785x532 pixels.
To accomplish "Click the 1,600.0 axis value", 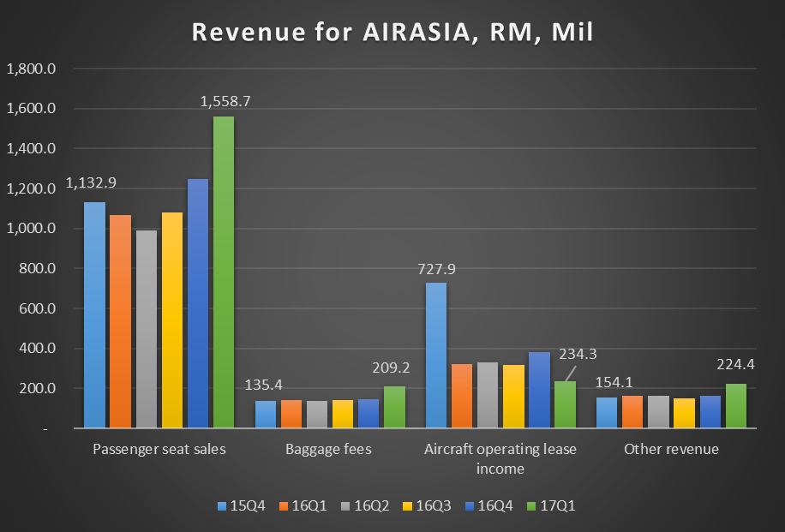I will (x=31, y=109).
